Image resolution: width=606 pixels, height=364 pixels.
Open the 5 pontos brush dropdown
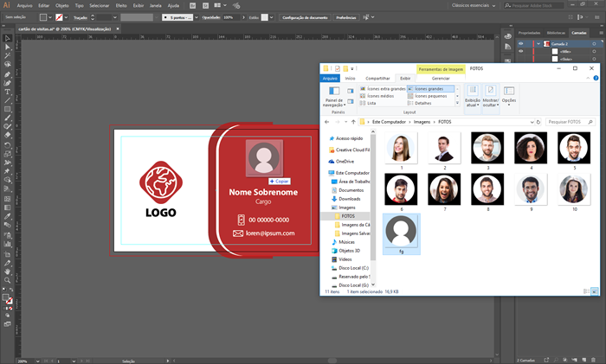coord(197,17)
